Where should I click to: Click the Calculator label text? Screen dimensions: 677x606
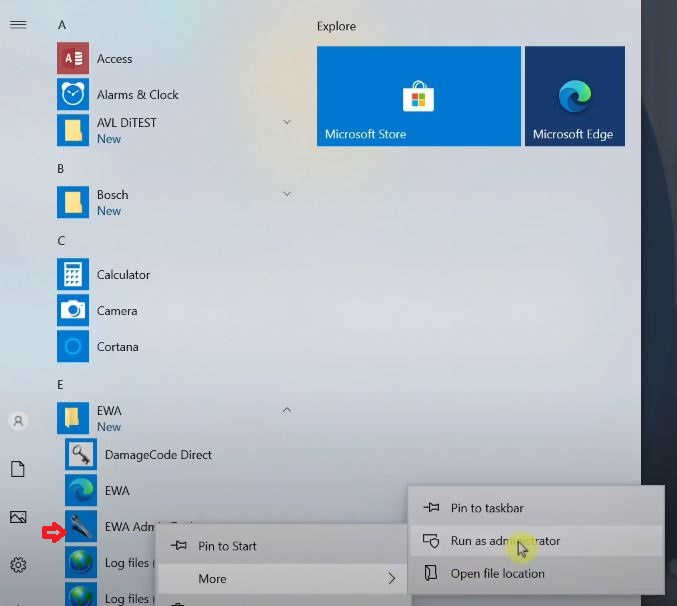click(x=123, y=275)
